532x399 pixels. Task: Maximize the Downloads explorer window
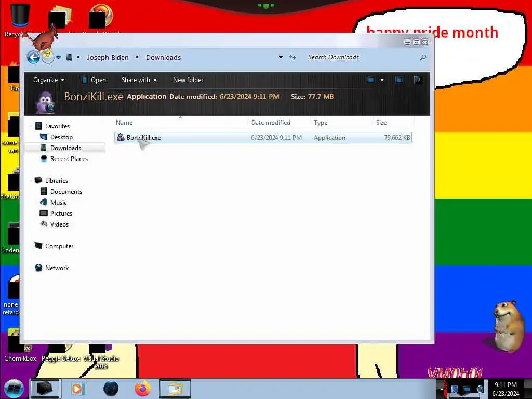[x=416, y=42]
